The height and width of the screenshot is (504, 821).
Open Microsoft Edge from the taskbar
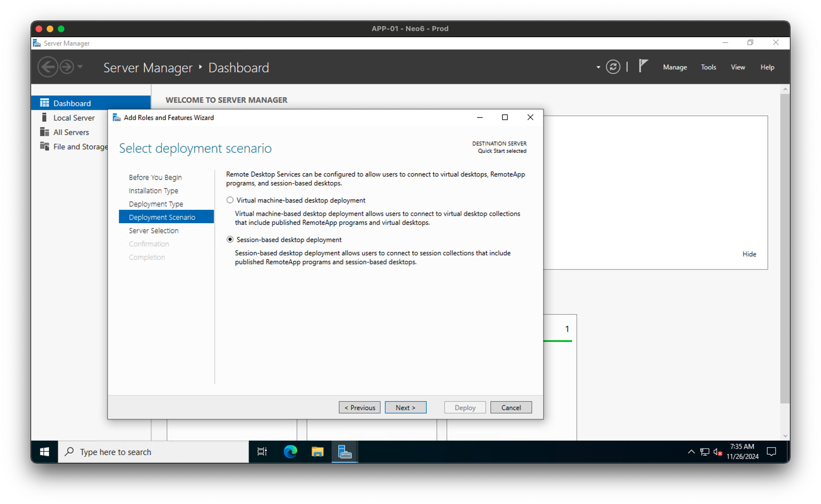291,452
